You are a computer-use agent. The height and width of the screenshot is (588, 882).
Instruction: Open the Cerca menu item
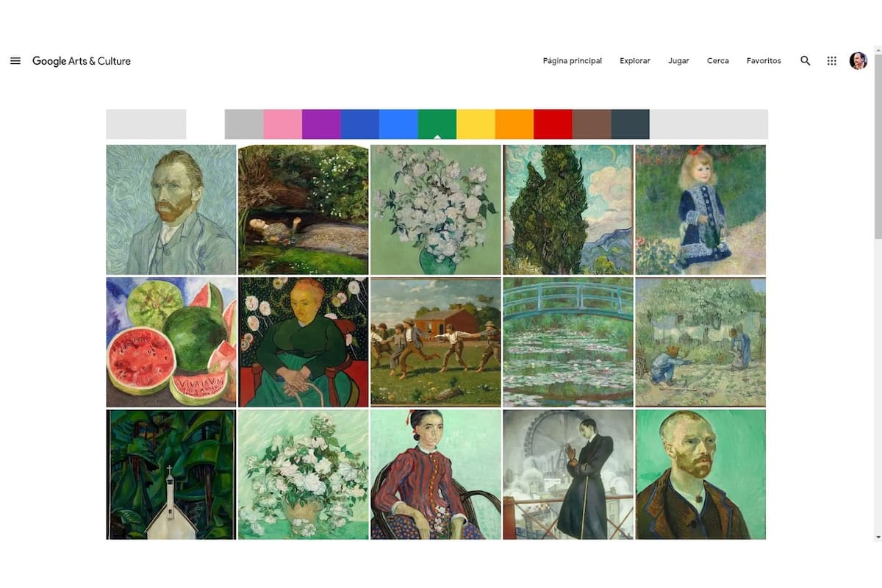click(x=718, y=61)
